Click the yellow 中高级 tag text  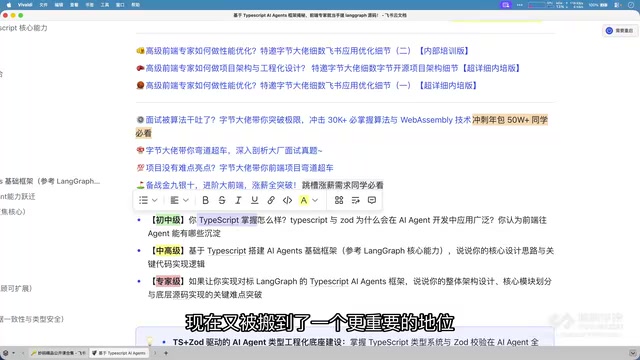[168, 251]
